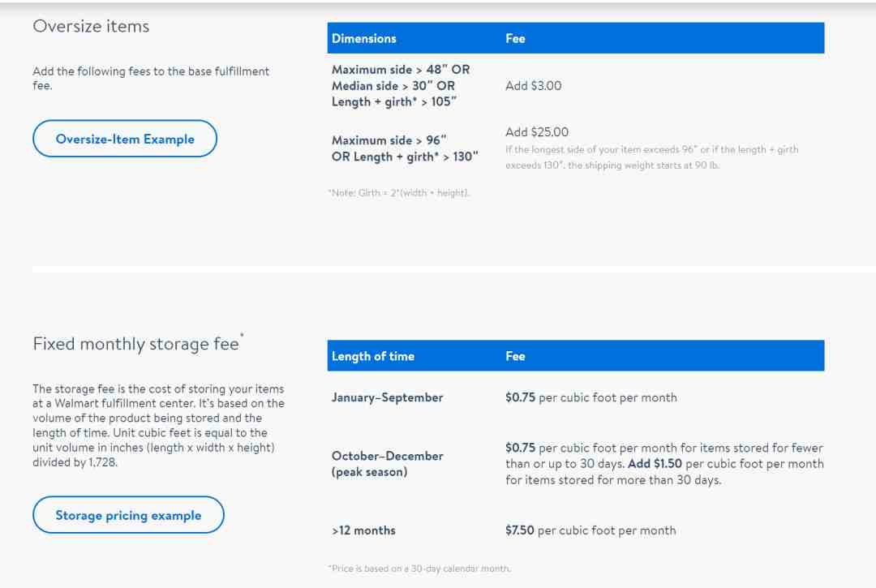Select the >12 months row label
Viewport: 876px width, 588px height.
click(363, 530)
